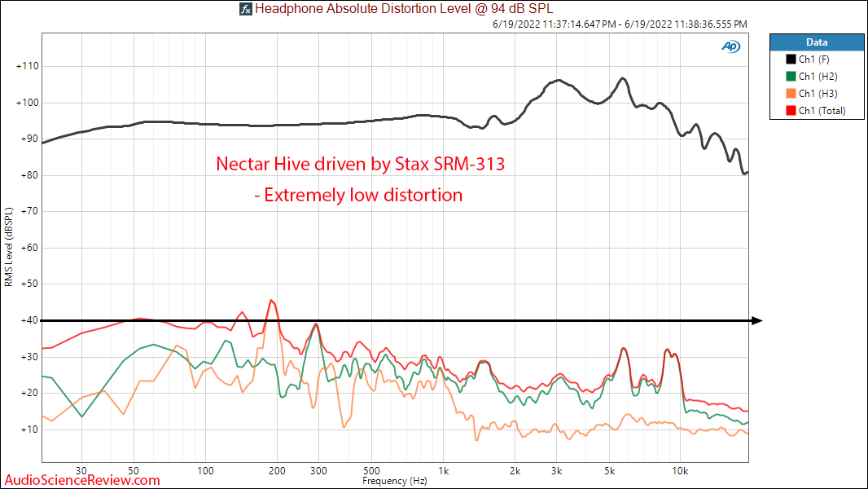868x489 pixels.
Task: Click the "+30" y-axis tick label
Action: pos(30,357)
